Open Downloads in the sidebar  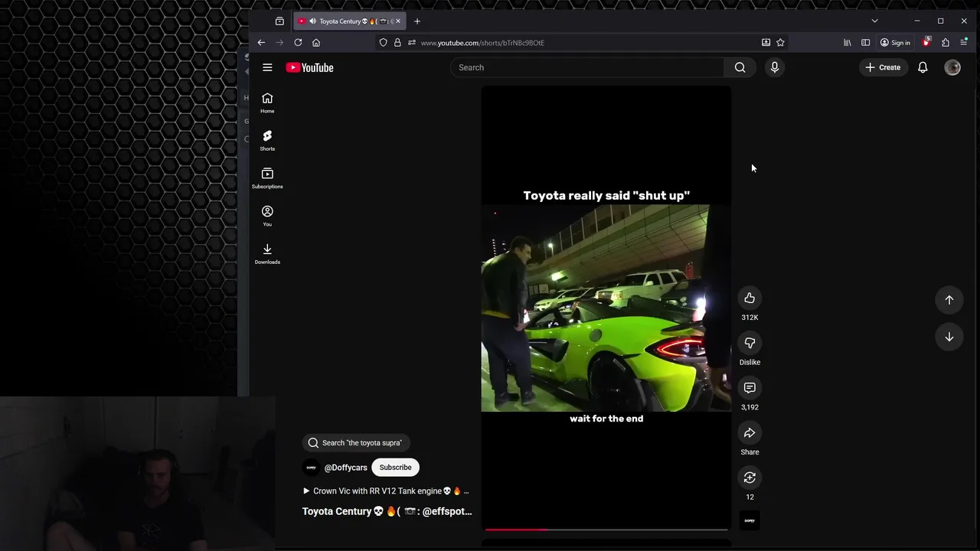pos(267,253)
